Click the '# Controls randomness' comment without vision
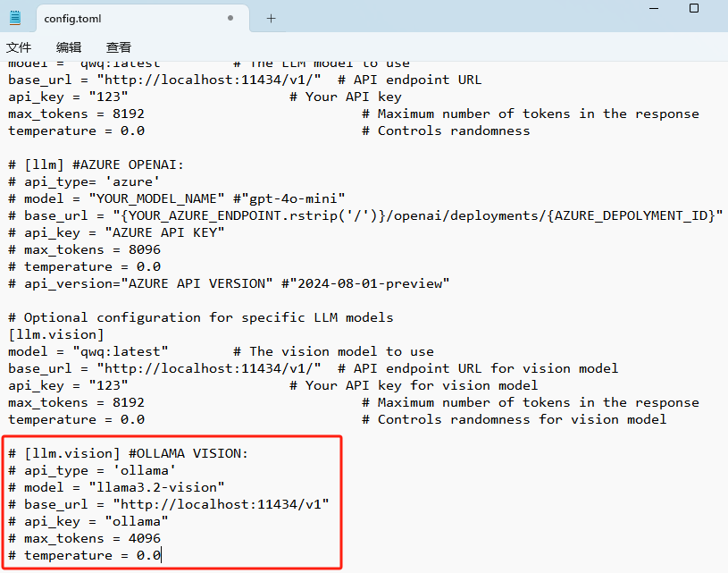The height and width of the screenshot is (573, 728). tap(446, 131)
